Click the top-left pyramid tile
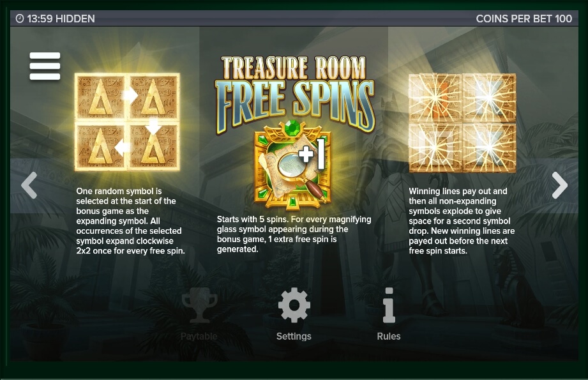The image size is (588, 380). pos(100,98)
